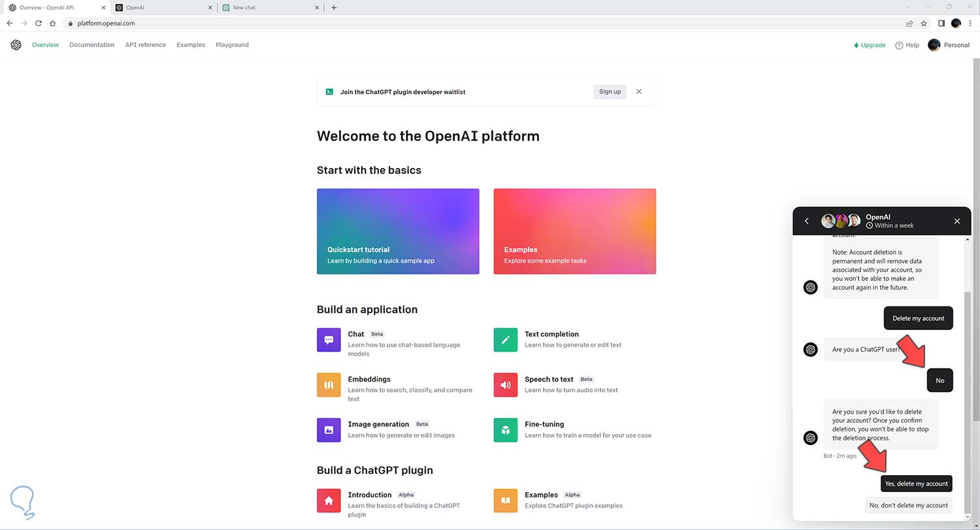Image resolution: width=980 pixels, height=530 pixels.
Task: Open the Personal account menu
Action: click(x=949, y=45)
